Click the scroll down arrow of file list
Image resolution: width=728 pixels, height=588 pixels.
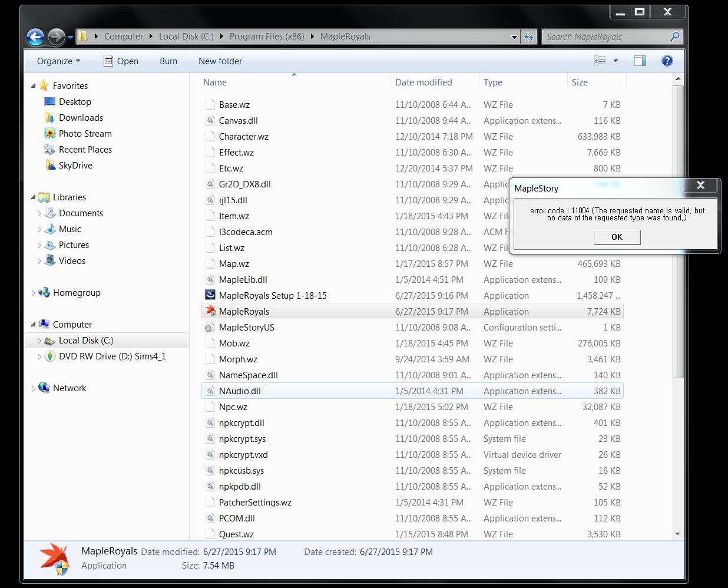pos(678,534)
